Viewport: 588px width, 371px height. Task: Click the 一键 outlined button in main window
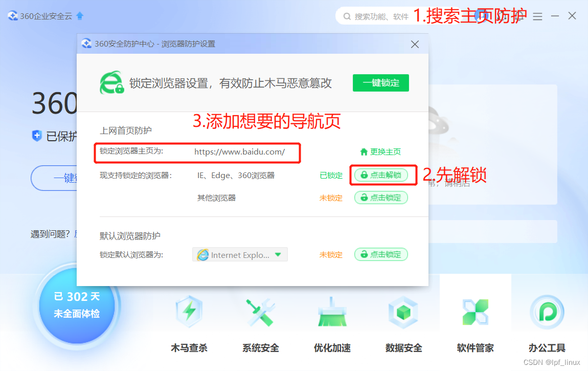[x=54, y=178]
